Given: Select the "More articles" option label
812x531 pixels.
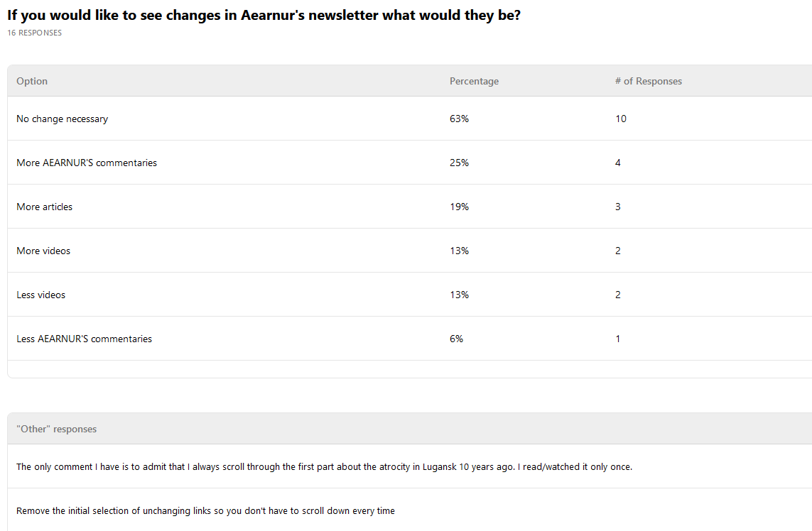Looking at the screenshot, I should pyautogui.click(x=45, y=207).
